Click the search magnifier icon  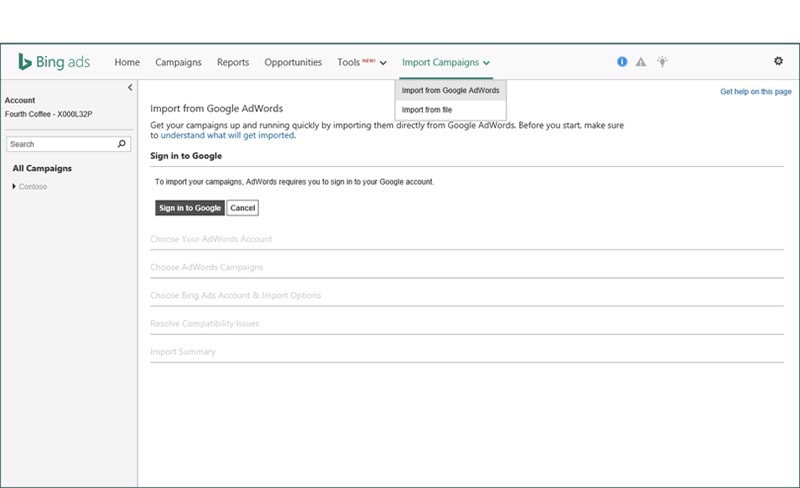pyautogui.click(x=122, y=144)
